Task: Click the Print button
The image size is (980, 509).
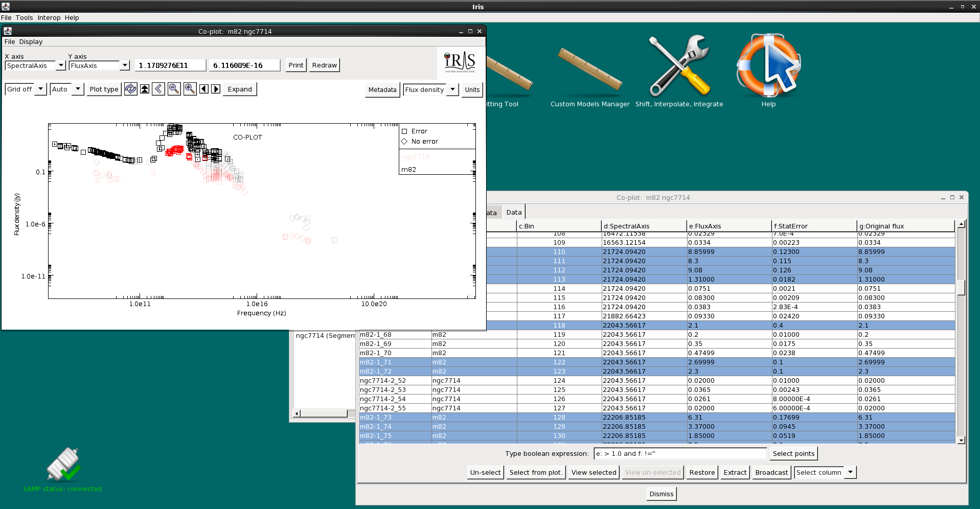Action: point(296,65)
